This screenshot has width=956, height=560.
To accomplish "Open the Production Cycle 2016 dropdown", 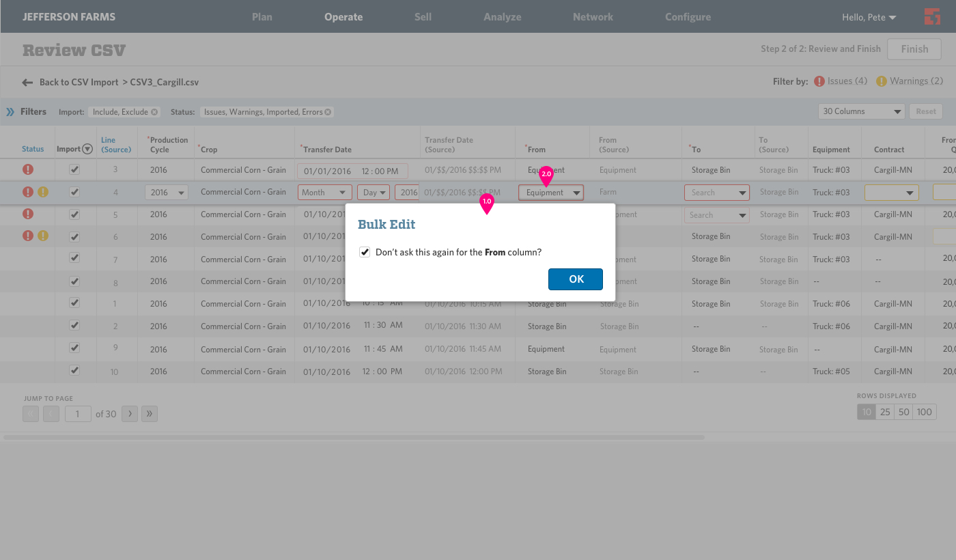I will point(167,193).
